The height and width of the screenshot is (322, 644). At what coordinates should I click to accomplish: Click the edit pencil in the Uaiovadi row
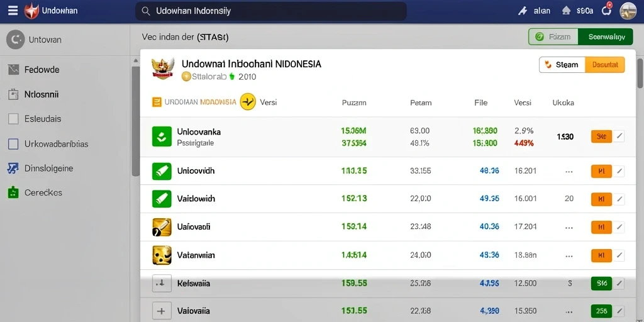pyautogui.click(x=619, y=226)
